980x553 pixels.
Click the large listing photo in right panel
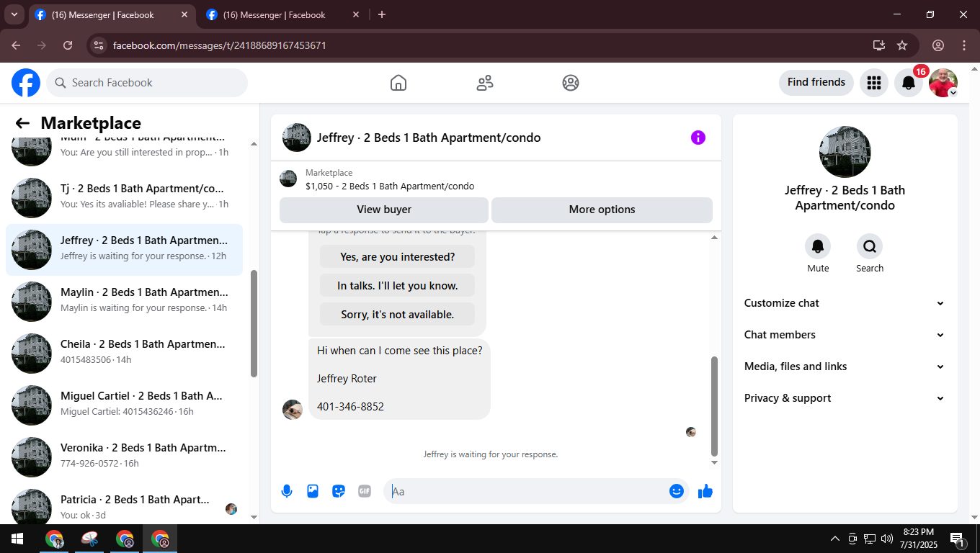pyautogui.click(x=845, y=152)
